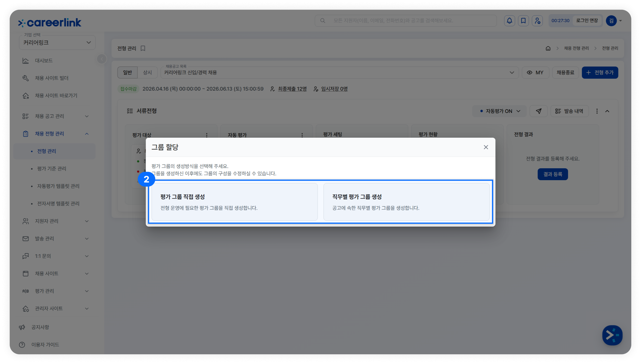
Task: Bookmark the 전형 관리 page
Action: click(x=143, y=48)
